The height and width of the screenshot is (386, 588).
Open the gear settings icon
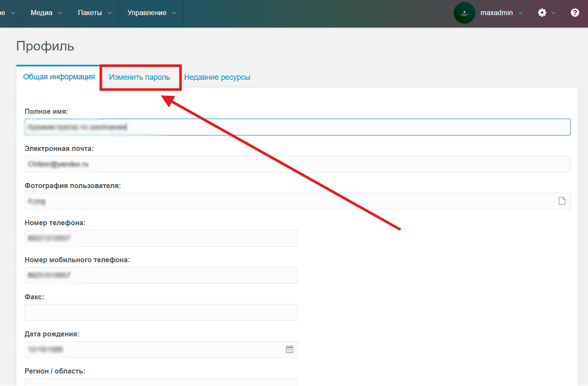click(x=542, y=13)
